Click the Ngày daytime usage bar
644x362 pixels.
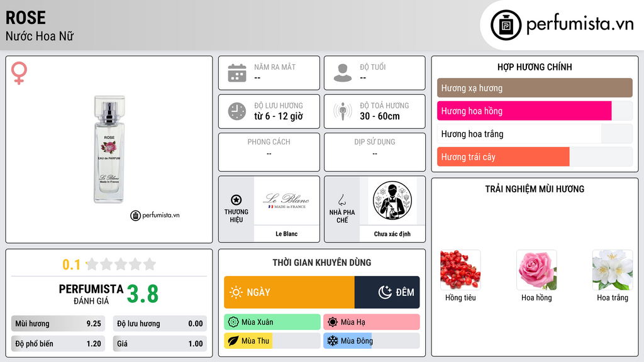(x=289, y=292)
